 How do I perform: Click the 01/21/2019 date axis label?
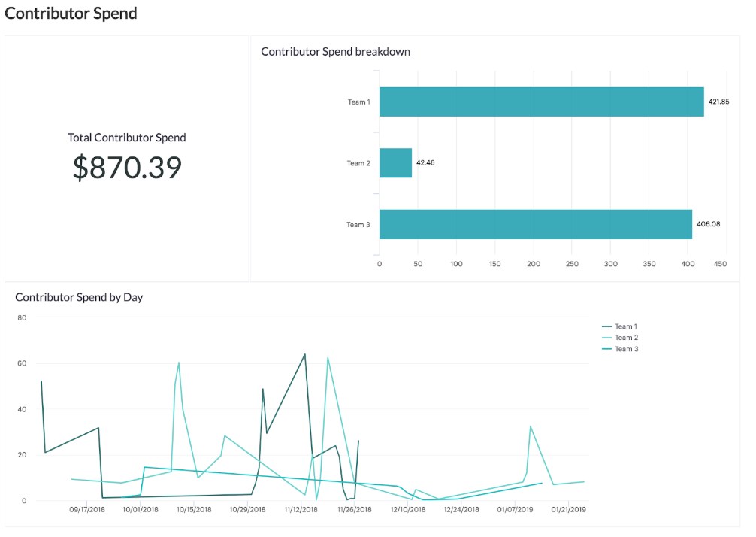(568, 509)
